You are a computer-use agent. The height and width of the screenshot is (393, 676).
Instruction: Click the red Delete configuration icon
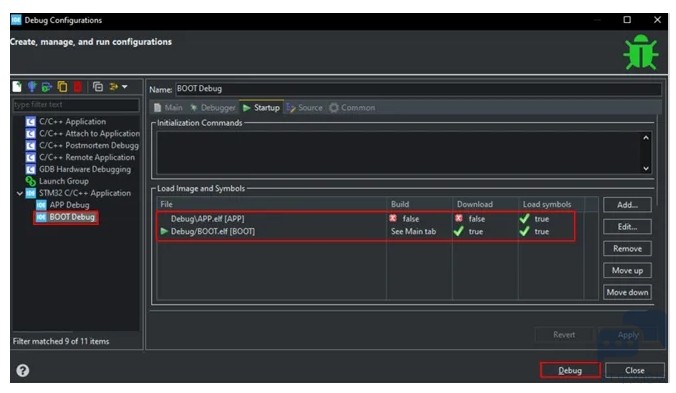(x=78, y=87)
